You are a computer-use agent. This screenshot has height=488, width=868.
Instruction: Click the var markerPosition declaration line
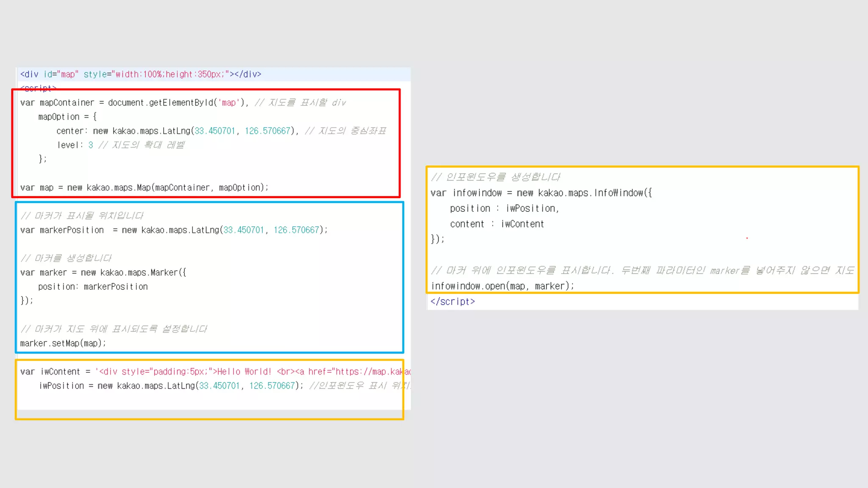pos(174,230)
